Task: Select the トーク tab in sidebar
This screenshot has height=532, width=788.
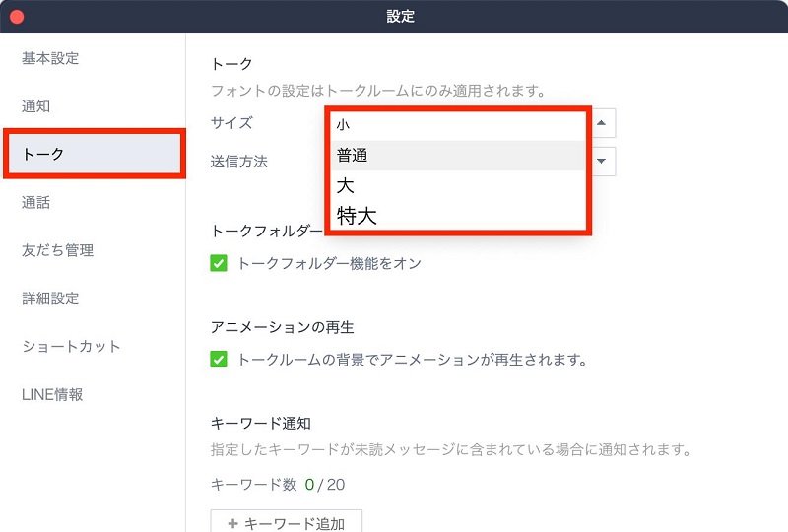Action: [93, 154]
